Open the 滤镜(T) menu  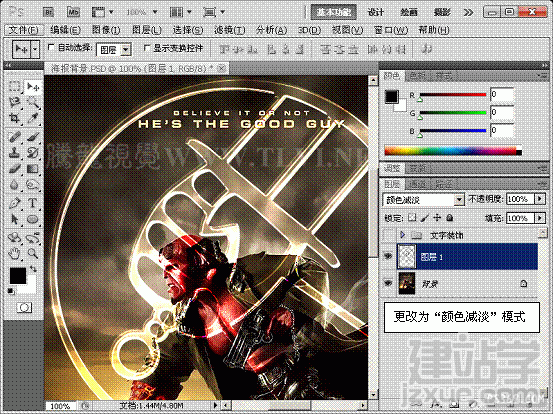229,30
